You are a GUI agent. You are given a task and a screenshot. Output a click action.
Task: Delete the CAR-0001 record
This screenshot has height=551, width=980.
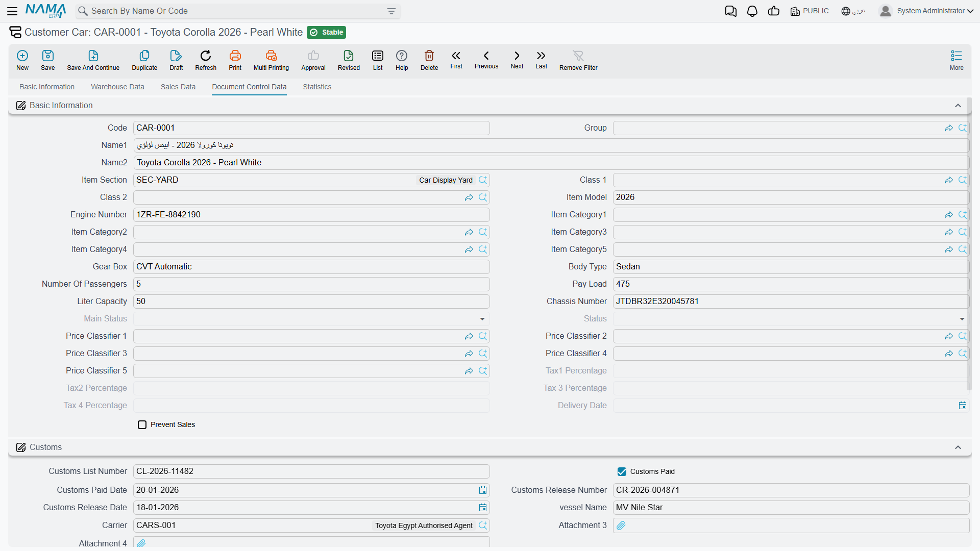pos(429,60)
